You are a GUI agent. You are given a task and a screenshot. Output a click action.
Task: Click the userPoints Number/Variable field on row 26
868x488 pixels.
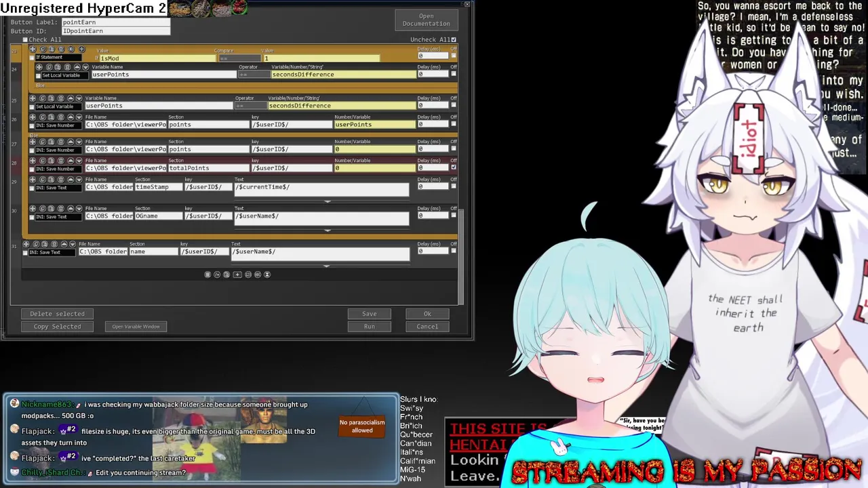pyautogui.click(x=374, y=125)
